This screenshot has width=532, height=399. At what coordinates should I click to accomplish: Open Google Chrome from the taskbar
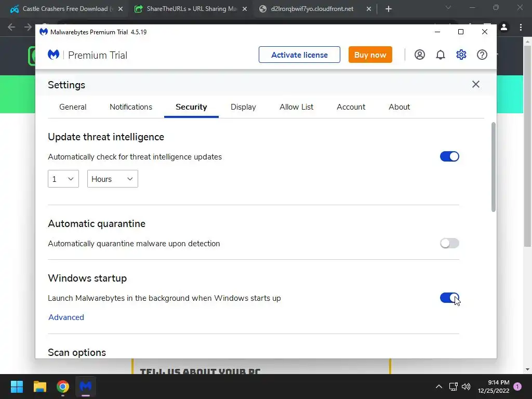click(63, 387)
